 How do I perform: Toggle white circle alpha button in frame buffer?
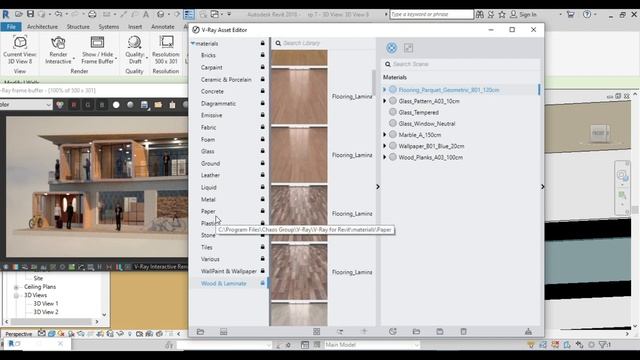[x=116, y=105]
